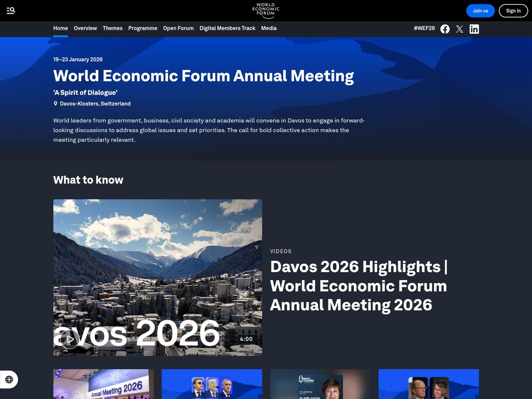This screenshot has width=532, height=399.
Task: Open the Forum's Facebook page
Action: tap(445, 29)
